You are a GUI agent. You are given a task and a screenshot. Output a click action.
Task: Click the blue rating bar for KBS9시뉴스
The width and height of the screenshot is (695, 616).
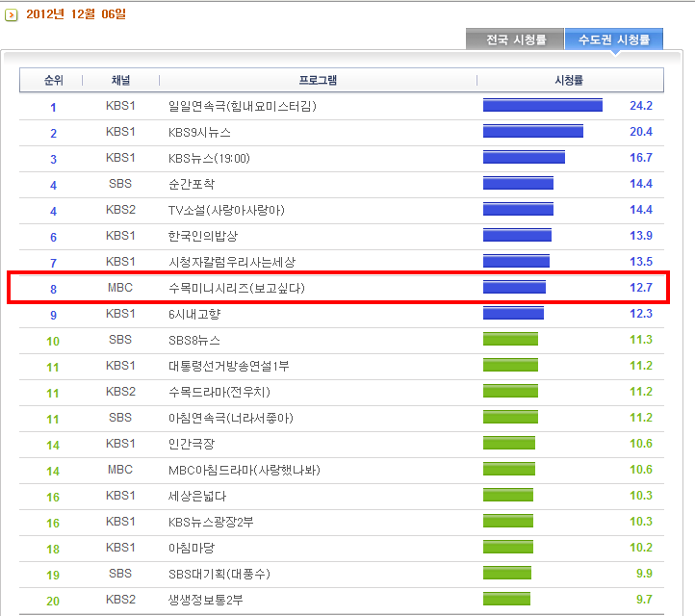[x=532, y=131]
